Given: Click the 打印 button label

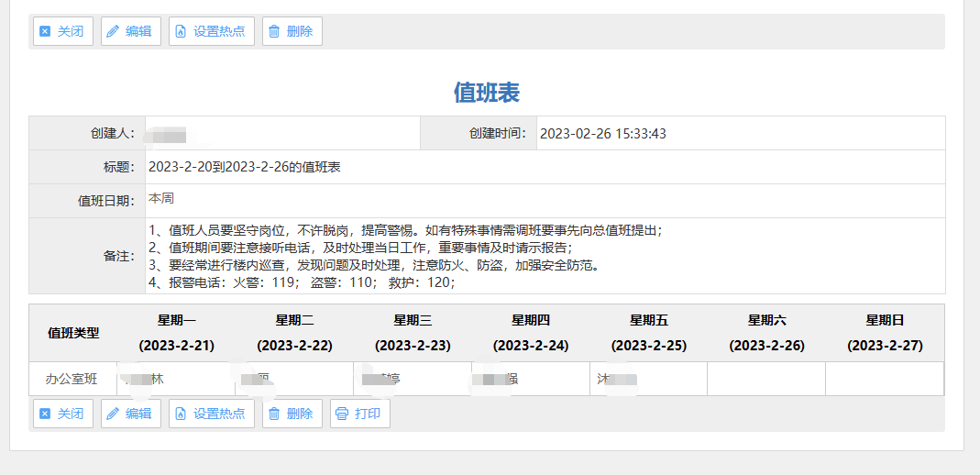Looking at the screenshot, I should coord(368,414).
